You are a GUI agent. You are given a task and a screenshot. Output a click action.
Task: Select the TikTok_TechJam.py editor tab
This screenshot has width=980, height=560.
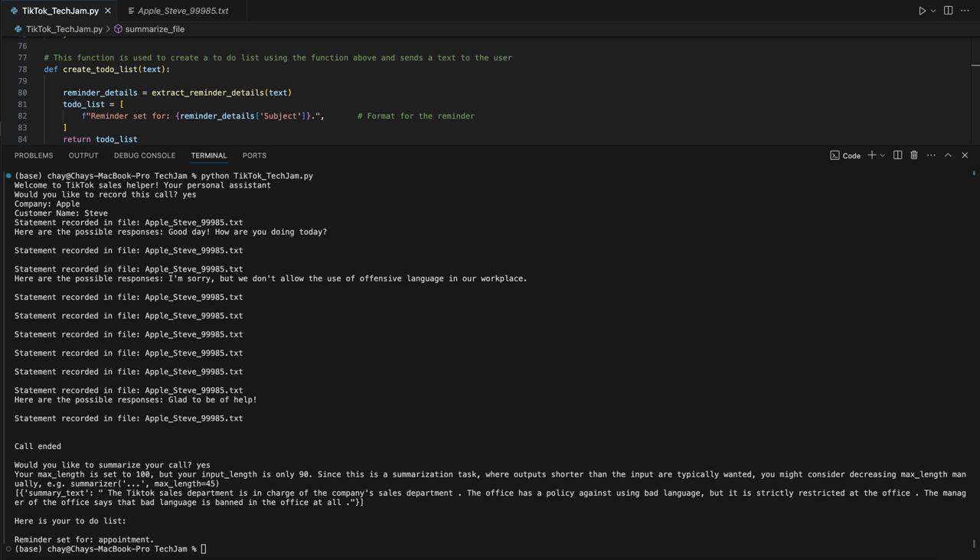[60, 11]
